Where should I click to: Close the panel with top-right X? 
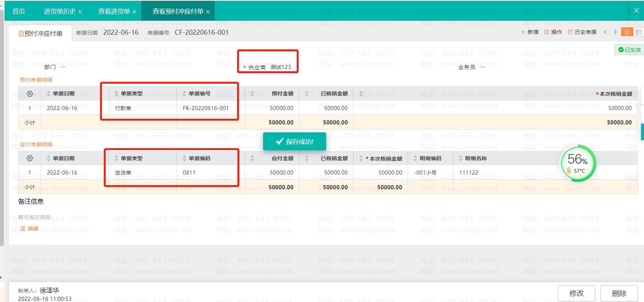[636, 11]
